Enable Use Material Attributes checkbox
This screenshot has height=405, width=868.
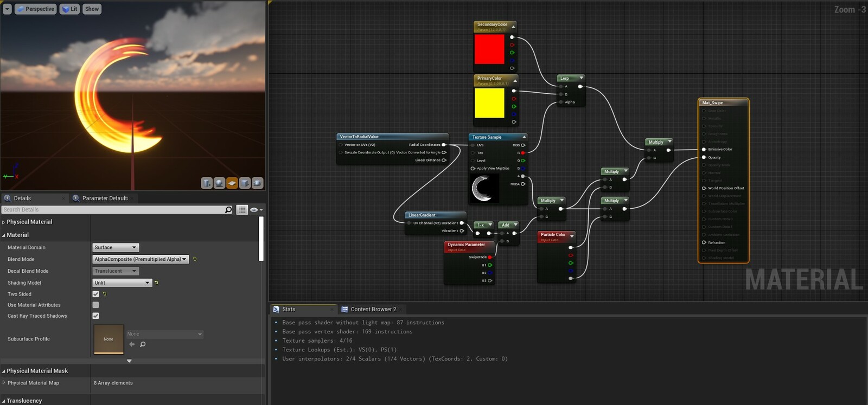pos(96,305)
